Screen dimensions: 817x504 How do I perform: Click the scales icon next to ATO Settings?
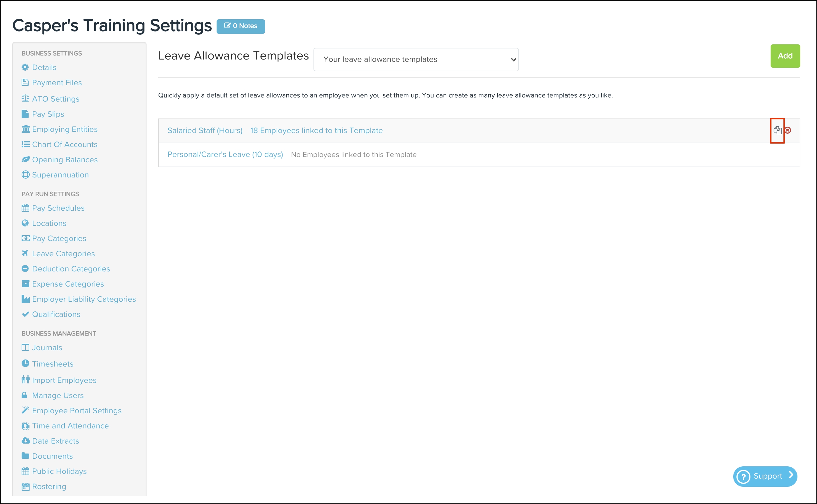click(x=25, y=98)
